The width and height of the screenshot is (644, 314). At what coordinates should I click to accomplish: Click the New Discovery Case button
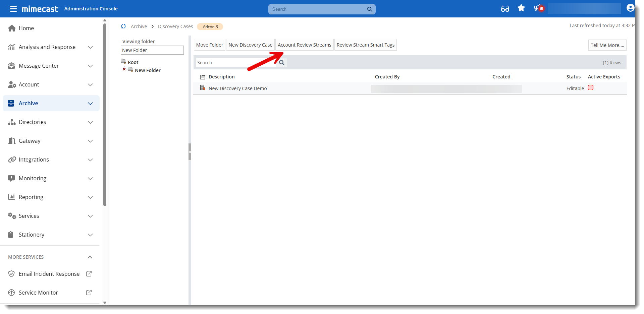click(x=250, y=45)
